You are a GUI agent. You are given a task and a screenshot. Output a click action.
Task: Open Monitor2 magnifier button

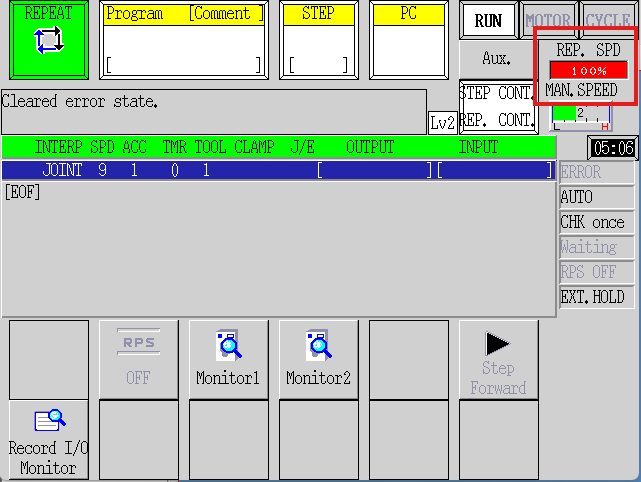(318, 359)
